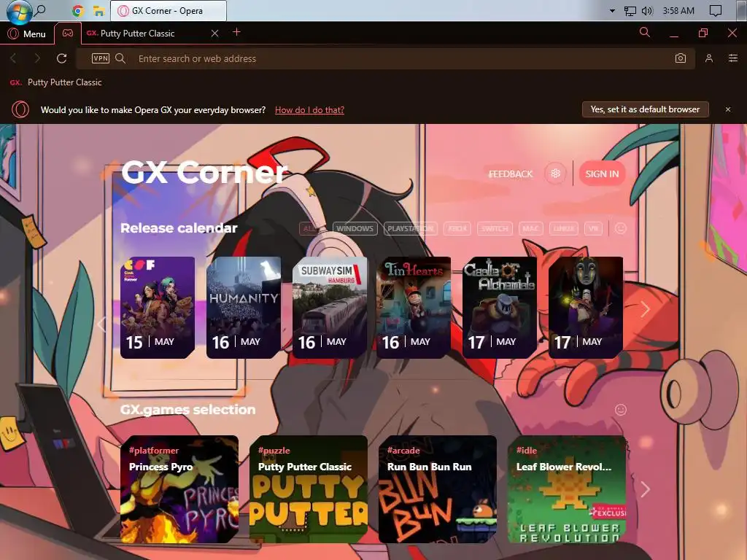Click the GX Corner heading
747x560 pixels.
click(204, 172)
